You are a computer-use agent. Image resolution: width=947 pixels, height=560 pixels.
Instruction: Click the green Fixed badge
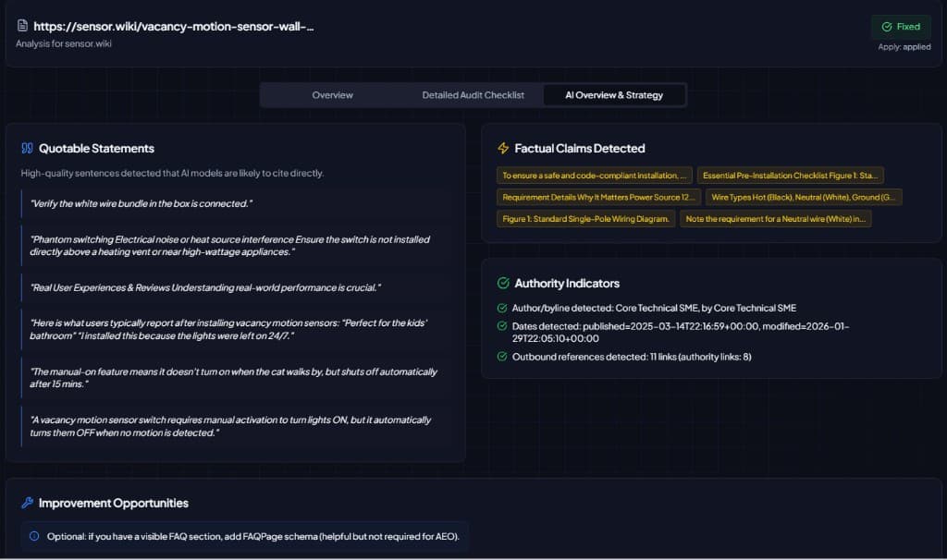pos(900,27)
